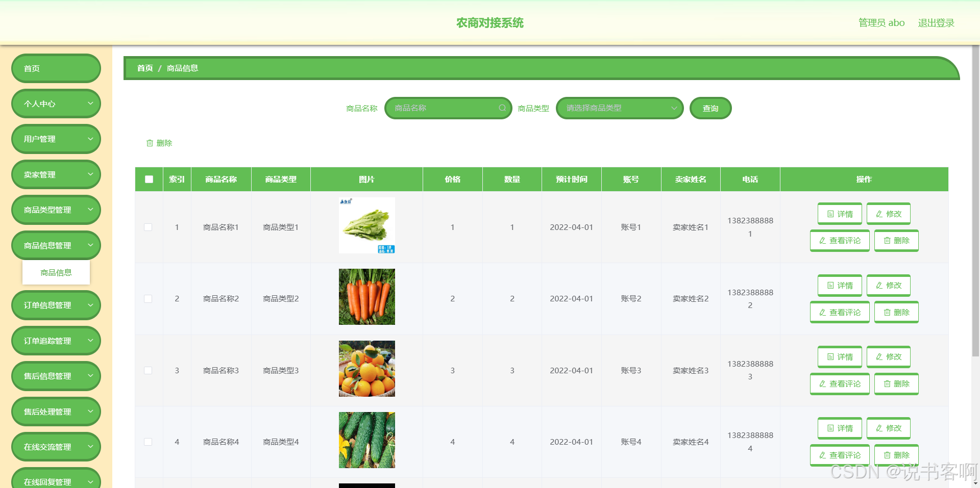Click 修改 in the 商品名称2 row

pos(889,286)
